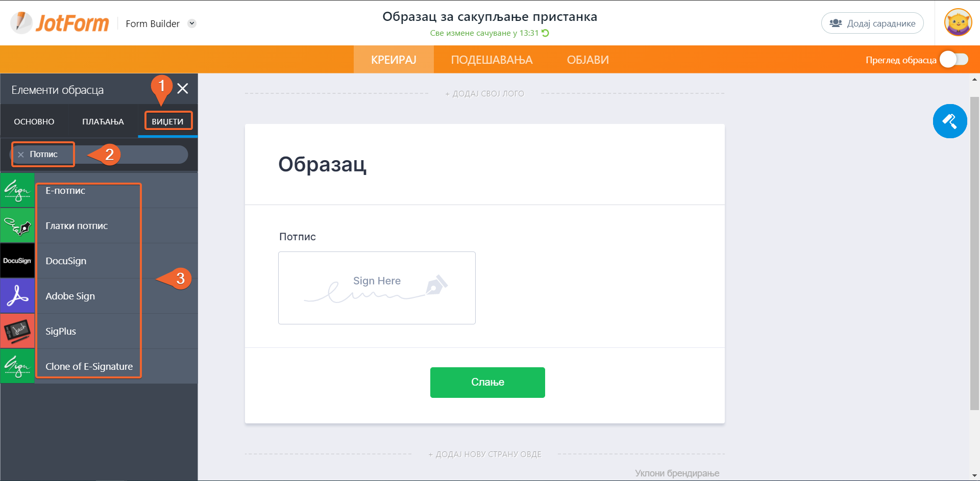
Task: Select the ВИЏЕТИ elements tab
Action: pyautogui.click(x=167, y=121)
